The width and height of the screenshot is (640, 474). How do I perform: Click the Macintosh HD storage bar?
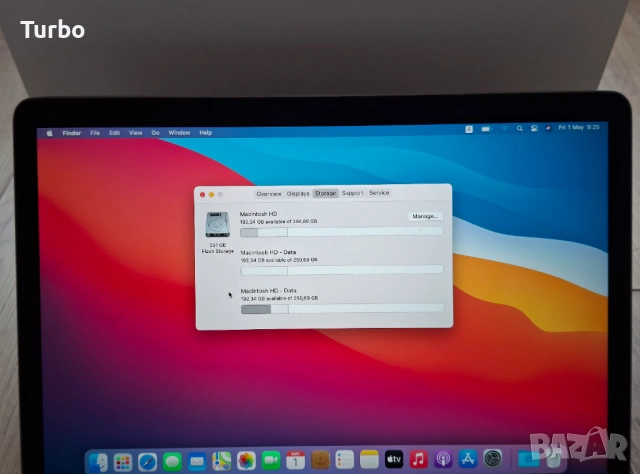coord(342,232)
